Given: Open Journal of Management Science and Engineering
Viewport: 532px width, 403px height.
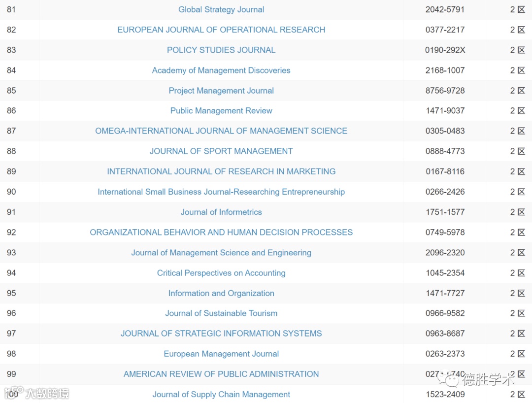Looking at the screenshot, I should point(221,253).
